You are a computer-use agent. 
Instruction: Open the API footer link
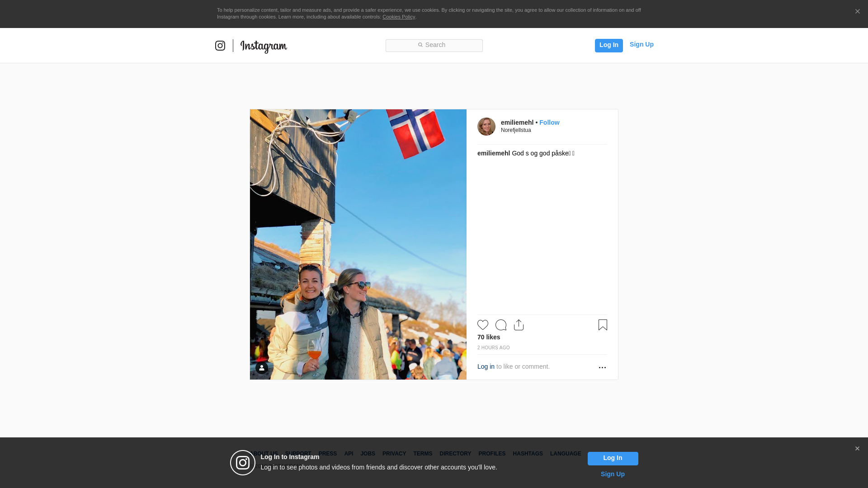click(349, 454)
